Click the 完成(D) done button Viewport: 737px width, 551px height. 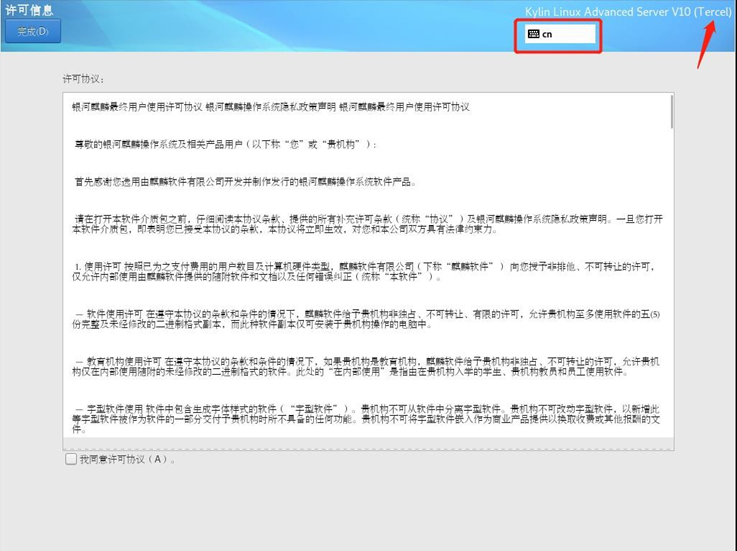pyautogui.click(x=33, y=31)
